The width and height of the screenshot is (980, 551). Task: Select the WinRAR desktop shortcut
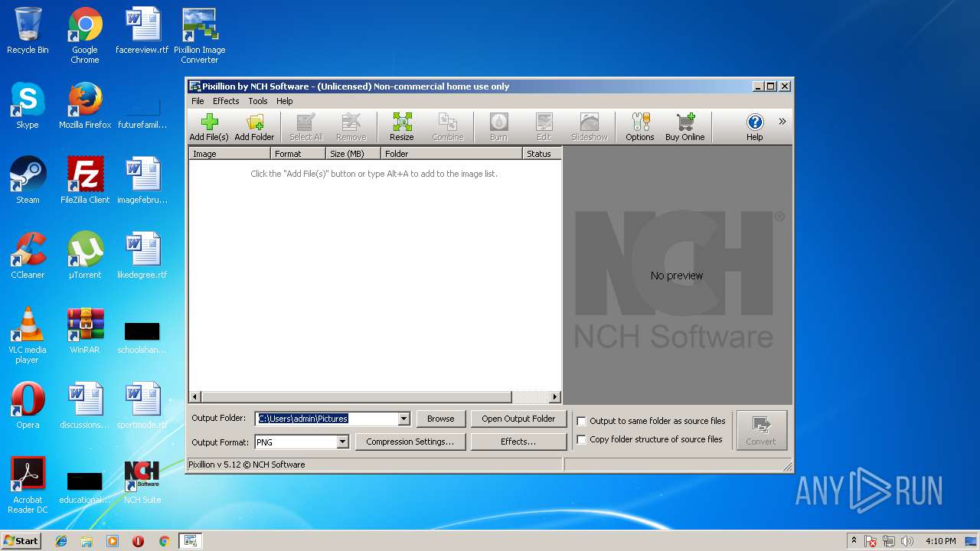pos(85,331)
